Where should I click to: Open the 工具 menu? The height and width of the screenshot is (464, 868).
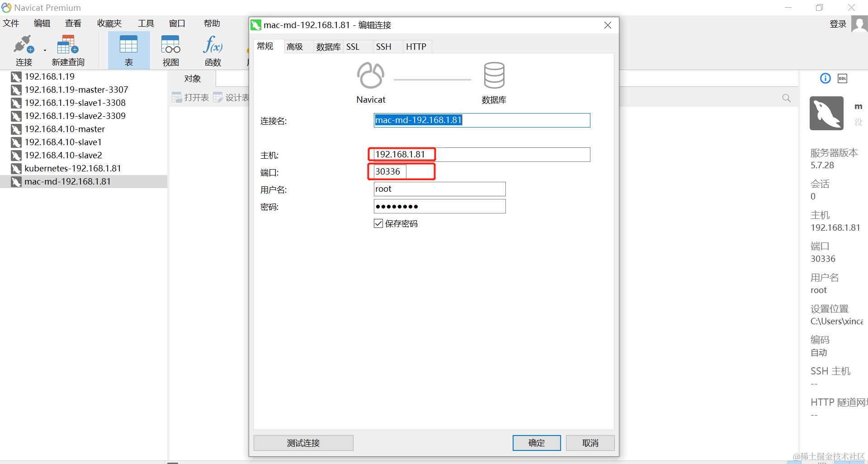[146, 23]
